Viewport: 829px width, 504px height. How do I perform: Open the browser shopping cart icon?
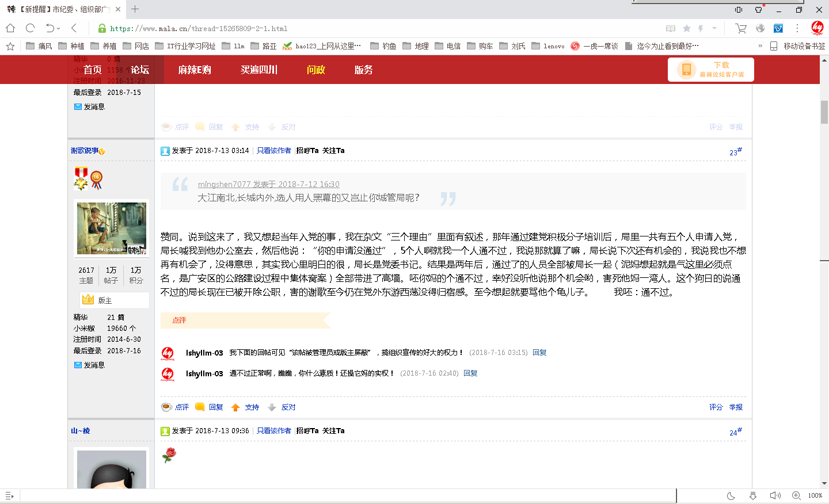tap(741, 27)
